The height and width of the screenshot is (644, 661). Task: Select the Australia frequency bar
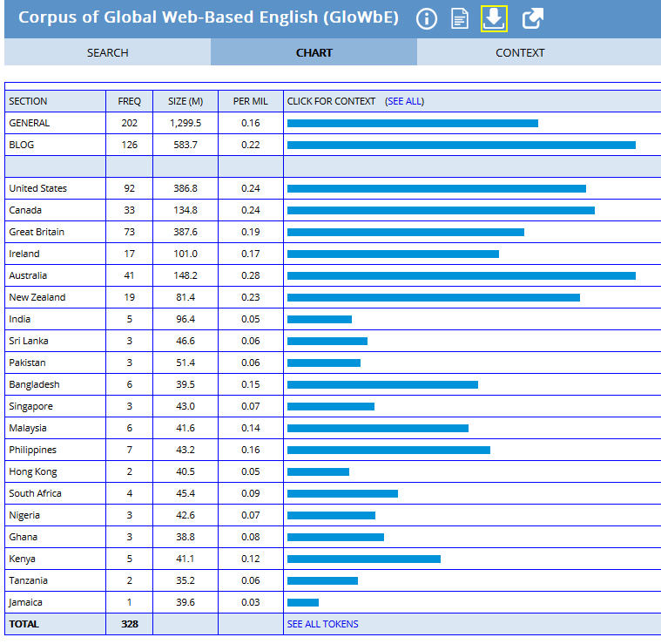pos(461,275)
